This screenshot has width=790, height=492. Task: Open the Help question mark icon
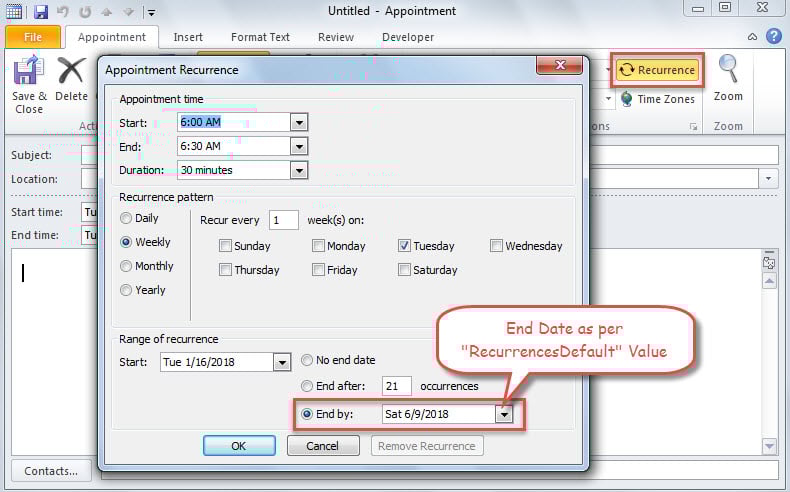[x=774, y=36]
